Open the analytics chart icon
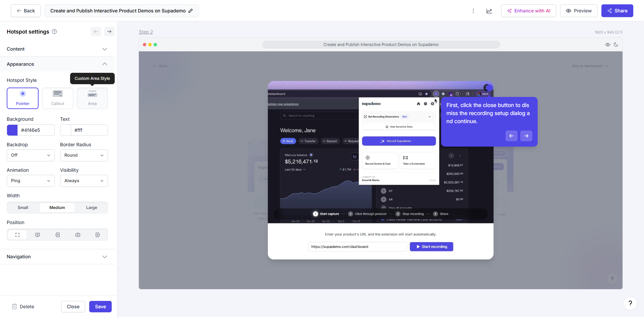The image size is (644, 317). pos(489,11)
